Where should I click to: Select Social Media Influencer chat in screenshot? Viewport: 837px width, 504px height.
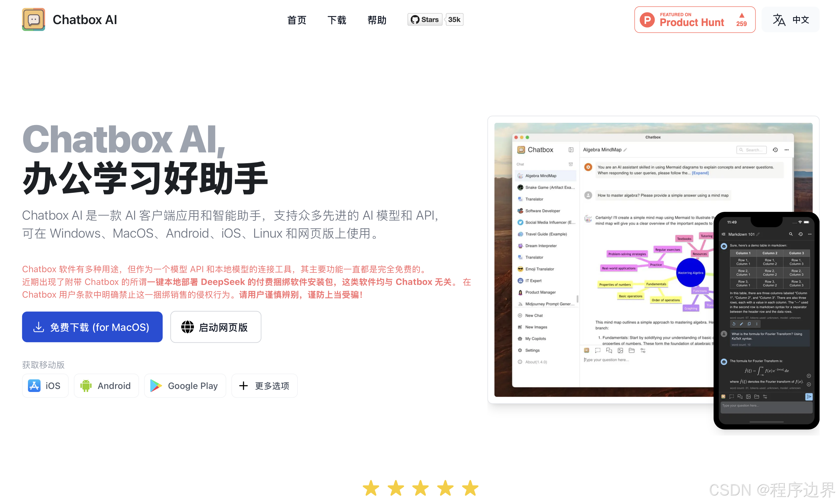pos(546,222)
